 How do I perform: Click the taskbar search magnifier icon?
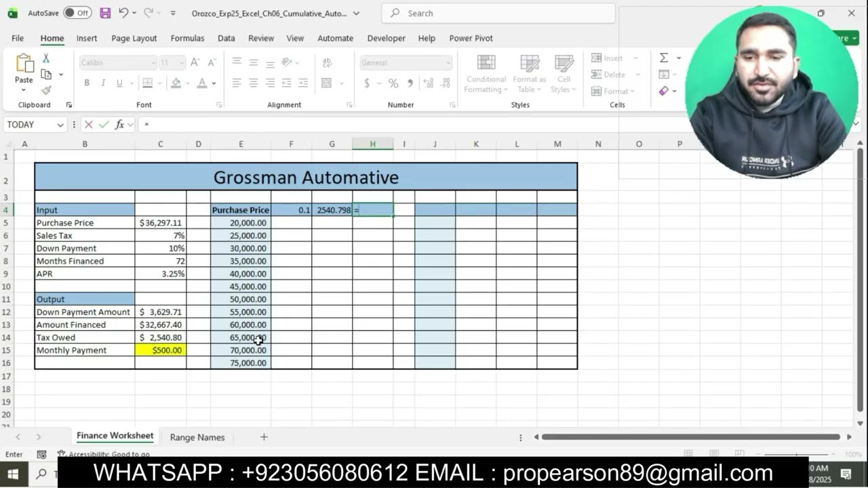click(42, 473)
